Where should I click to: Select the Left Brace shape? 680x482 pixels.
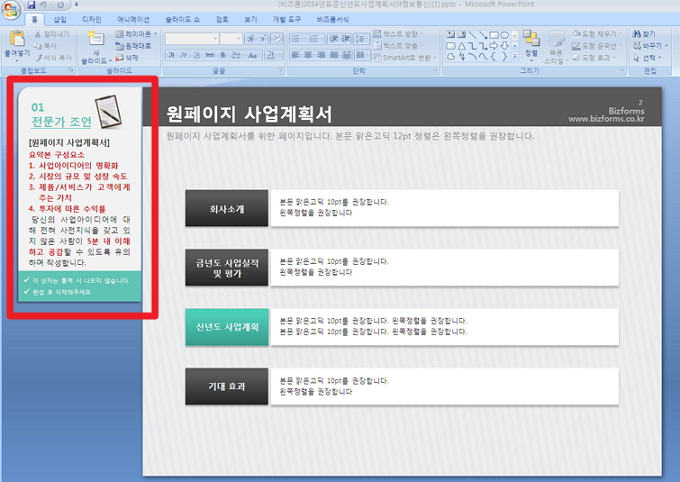click(x=494, y=56)
